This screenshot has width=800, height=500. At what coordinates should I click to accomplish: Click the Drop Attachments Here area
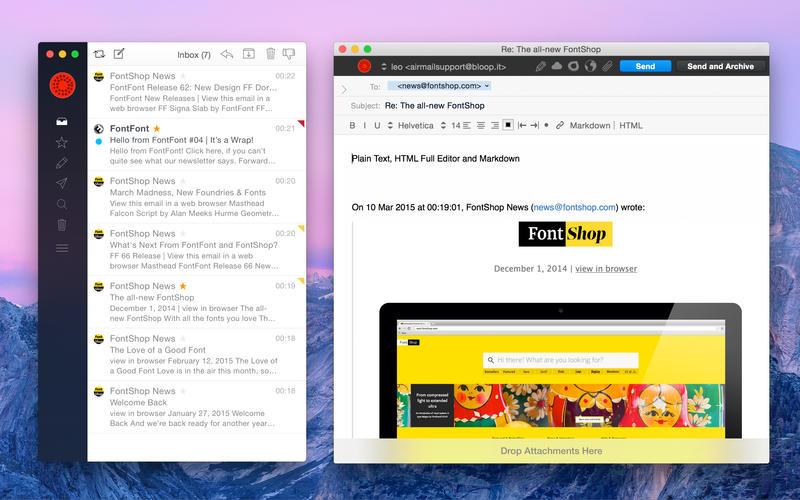[x=551, y=451]
